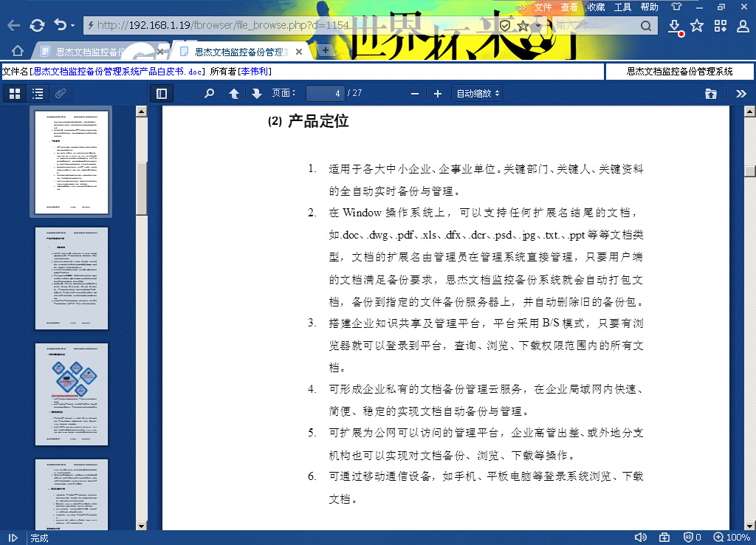Open the 收藏 menu
756x545 pixels.
click(x=596, y=7)
